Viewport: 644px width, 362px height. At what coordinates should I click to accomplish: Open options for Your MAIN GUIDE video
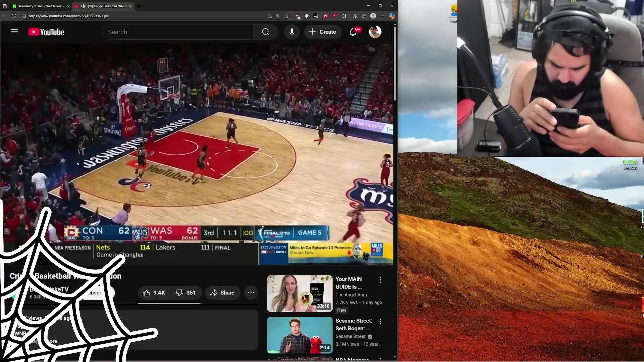tap(380, 280)
